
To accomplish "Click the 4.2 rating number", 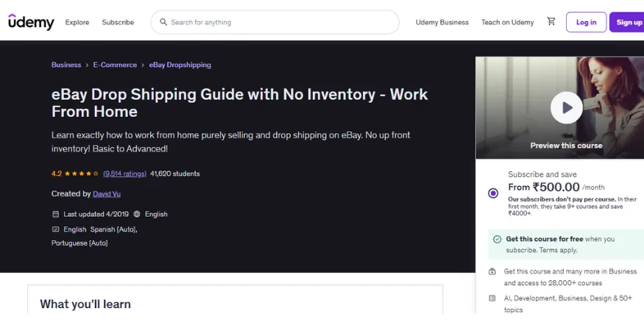I will 56,173.
